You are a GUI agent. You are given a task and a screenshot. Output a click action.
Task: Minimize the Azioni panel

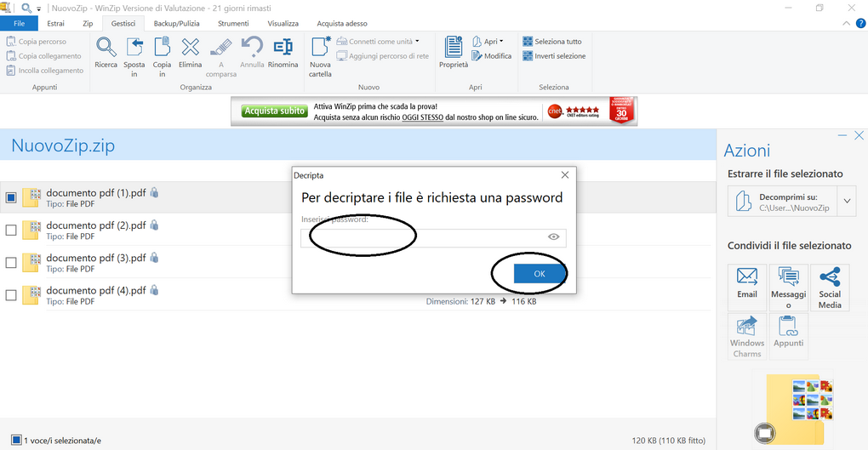(842, 135)
